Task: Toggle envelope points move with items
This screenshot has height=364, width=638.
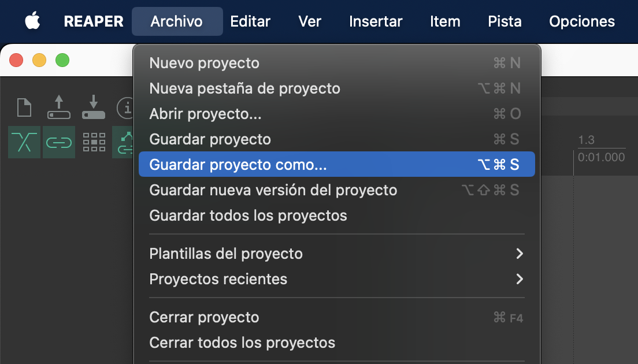Action: (124, 142)
